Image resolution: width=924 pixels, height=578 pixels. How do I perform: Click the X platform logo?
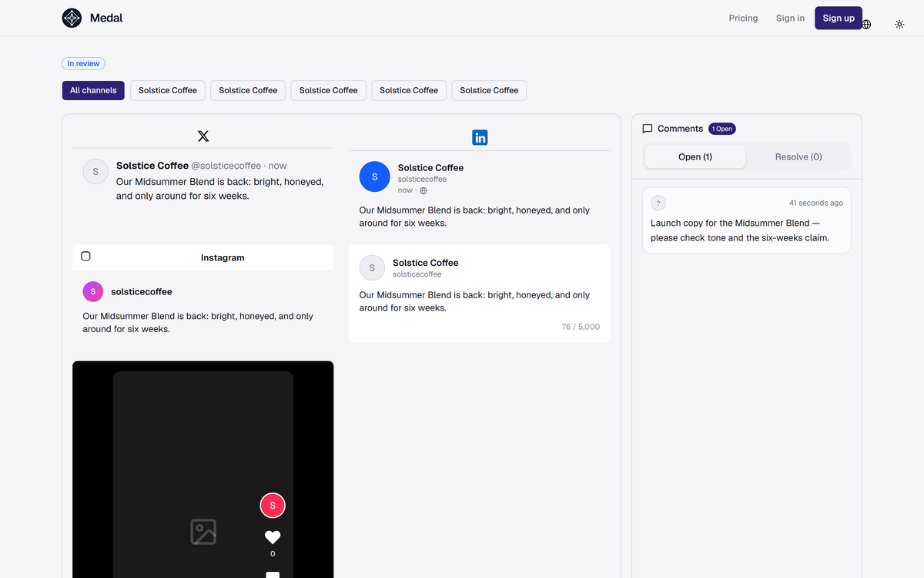click(203, 136)
